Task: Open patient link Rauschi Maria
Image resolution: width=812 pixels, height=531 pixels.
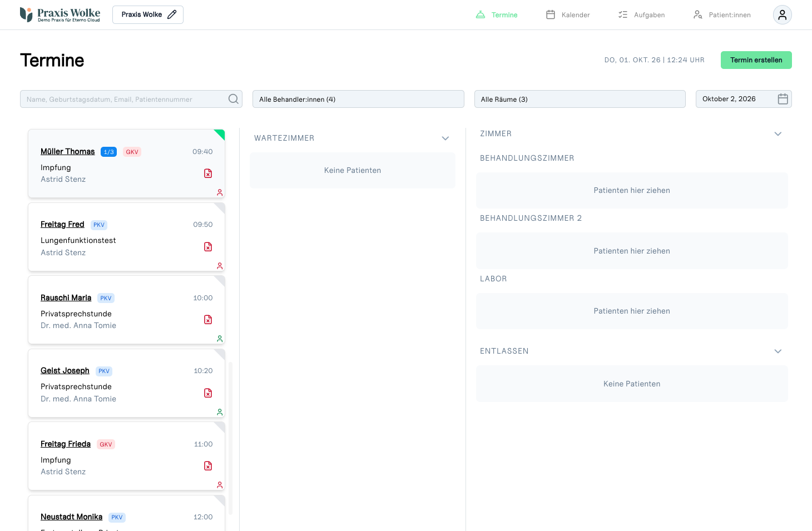Action: (66, 298)
